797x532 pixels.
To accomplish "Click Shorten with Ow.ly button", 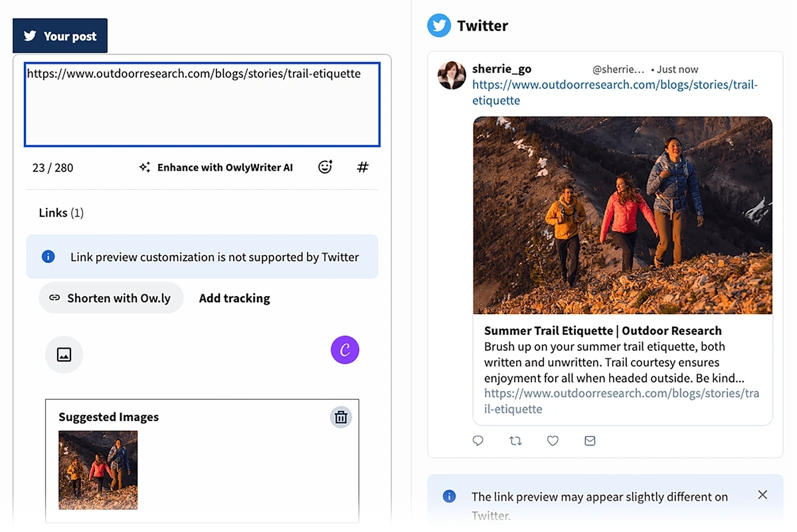I will click(x=111, y=298).
